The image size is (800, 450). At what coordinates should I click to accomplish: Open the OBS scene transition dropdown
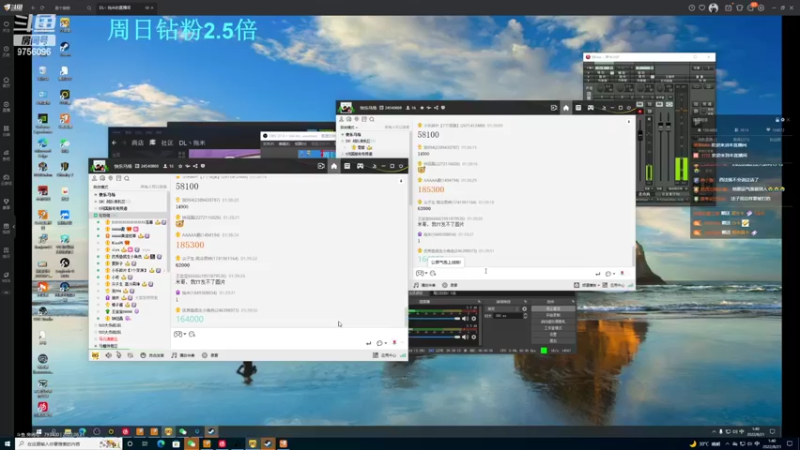[503, 309]
